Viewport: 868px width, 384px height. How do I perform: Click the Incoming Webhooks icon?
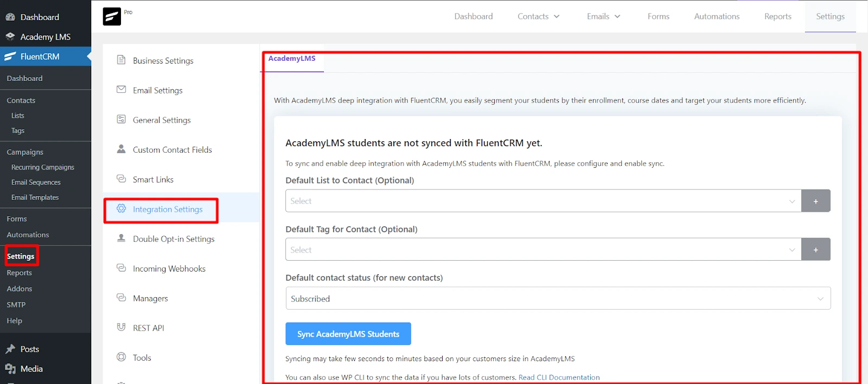(x=122, y=268)
